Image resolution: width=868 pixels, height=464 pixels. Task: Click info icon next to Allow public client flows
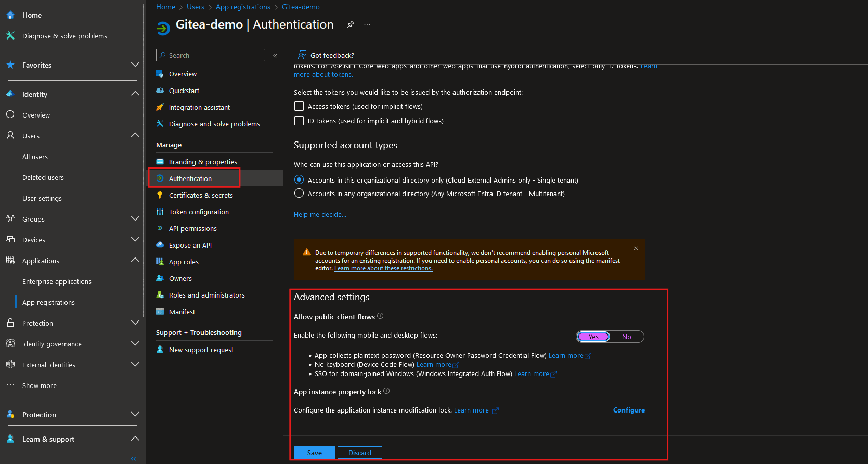(x=380, y=316)
